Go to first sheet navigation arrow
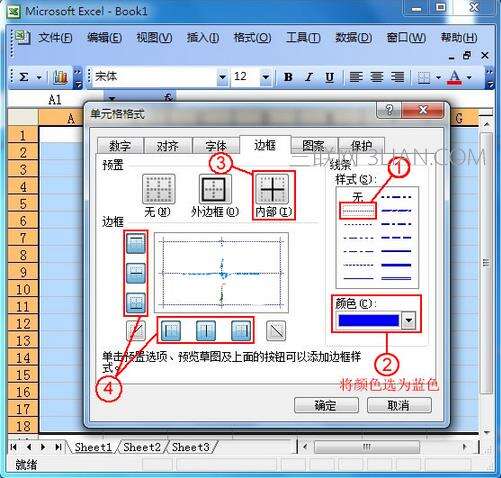Image resolution: width=501 pixels, height=478 pixels. [14, 447]
